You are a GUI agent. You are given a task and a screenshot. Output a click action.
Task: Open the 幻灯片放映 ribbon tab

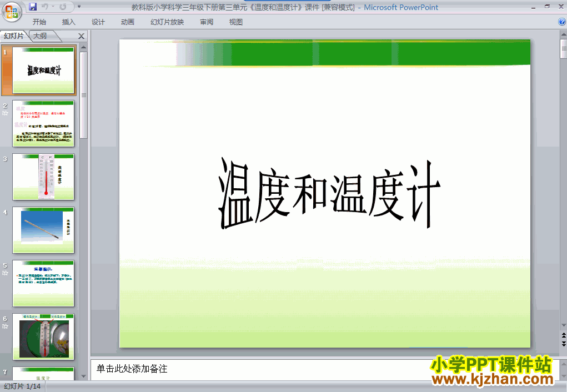(167, 22)
